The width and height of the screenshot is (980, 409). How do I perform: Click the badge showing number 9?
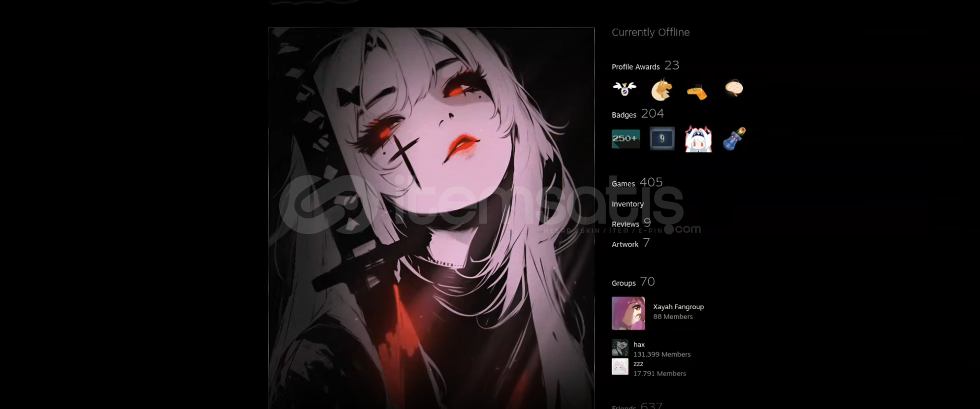(662, 138)
